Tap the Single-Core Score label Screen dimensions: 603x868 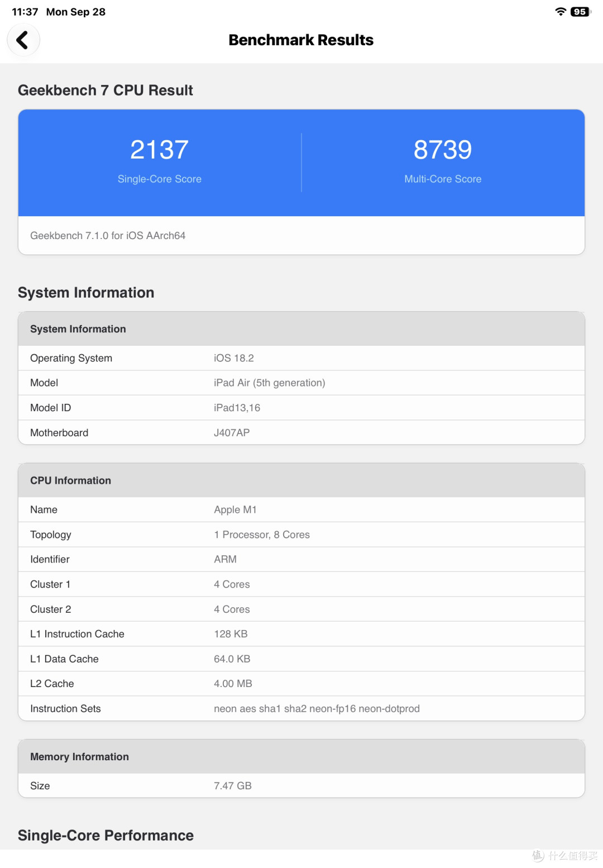[160, 179]
